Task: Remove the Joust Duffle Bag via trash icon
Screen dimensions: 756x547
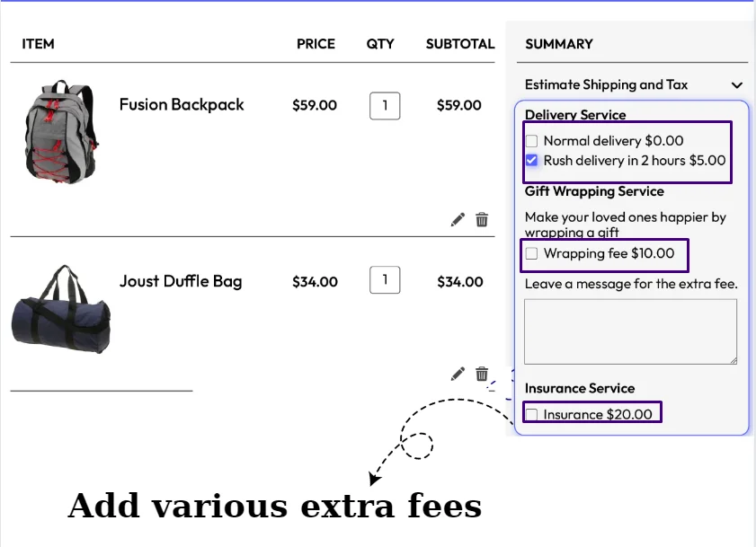Action: tap(482, 374)
